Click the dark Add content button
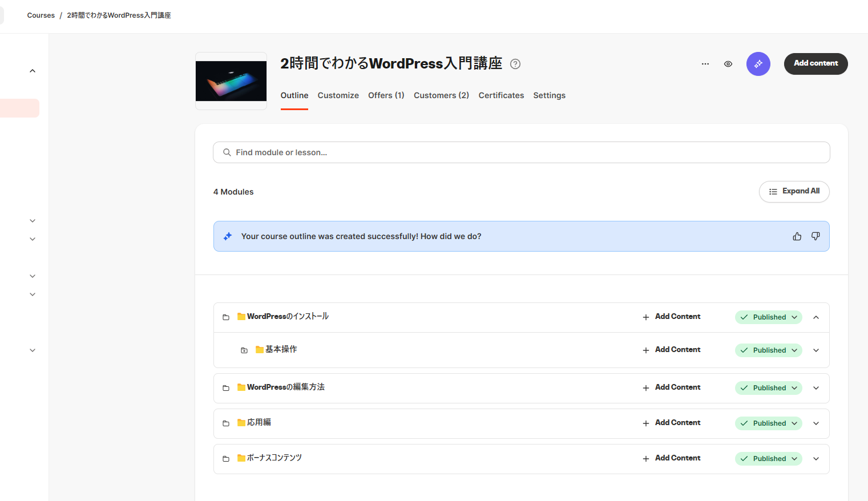The image size is (868, 501). point(816,64)
